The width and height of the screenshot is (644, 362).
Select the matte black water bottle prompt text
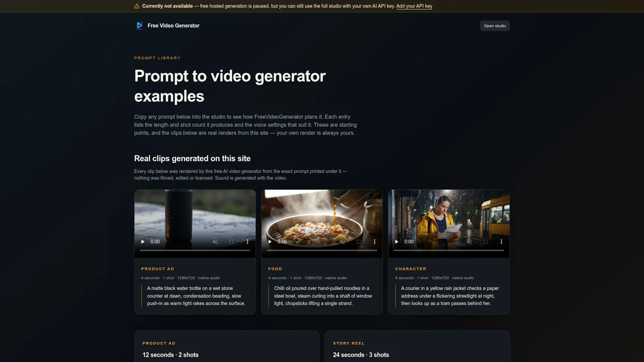[196, 296]
